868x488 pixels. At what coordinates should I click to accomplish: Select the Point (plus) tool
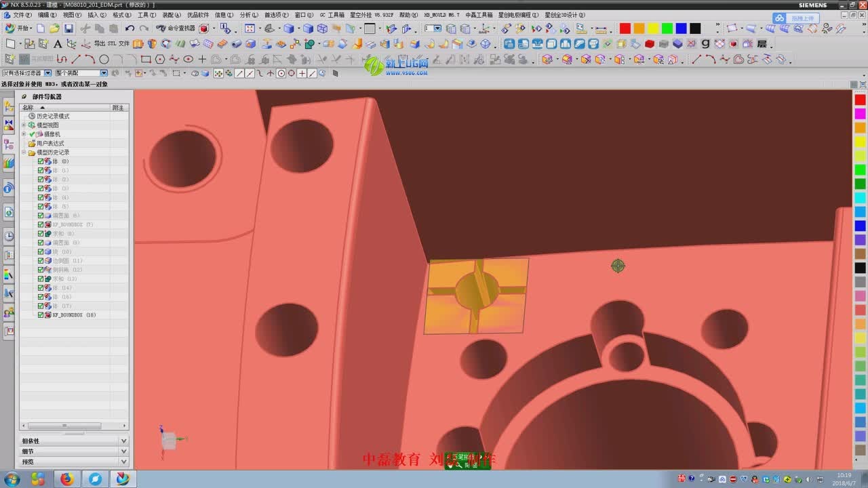click(x=202, y=60)
